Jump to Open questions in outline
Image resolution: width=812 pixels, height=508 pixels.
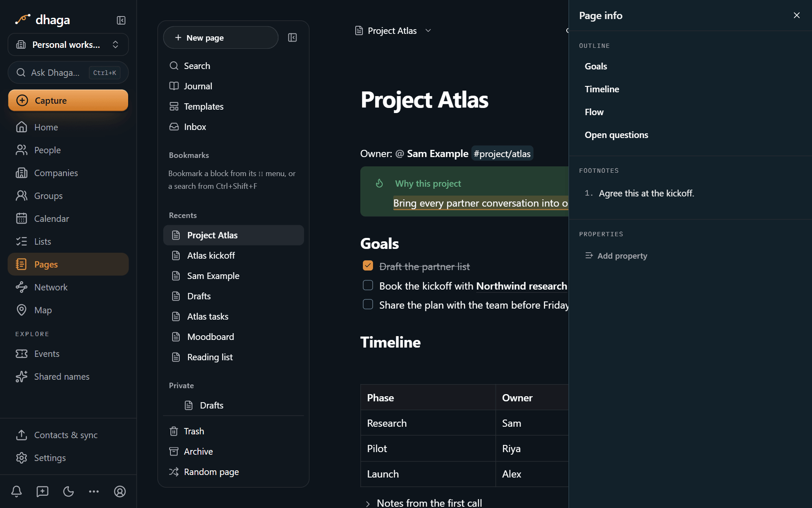(x=616, y=135)
